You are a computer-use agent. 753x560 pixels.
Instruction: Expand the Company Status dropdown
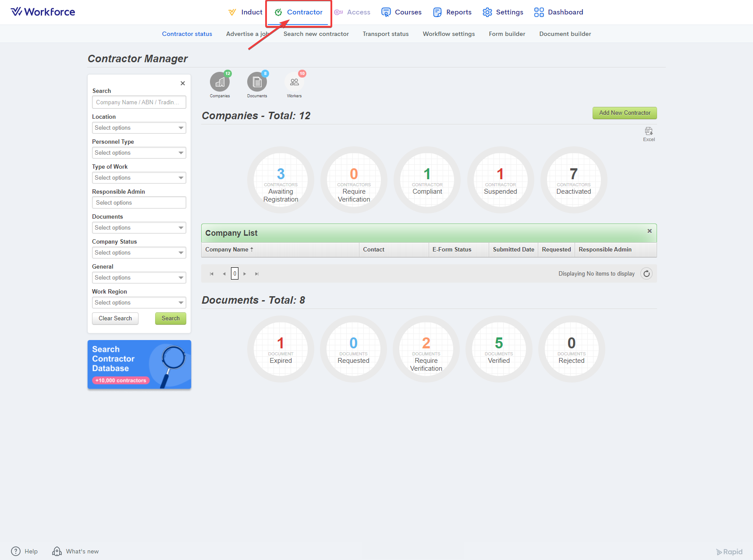tap(139, 253)
